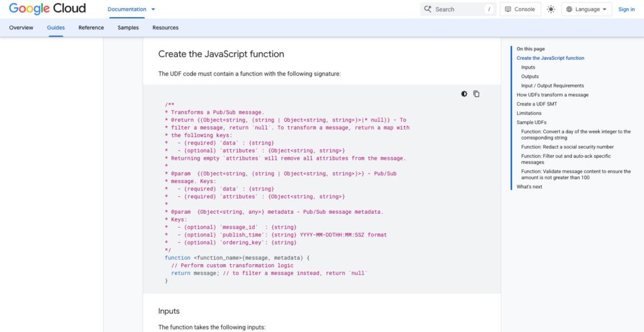Screen dimensions: 644x332
Task: Click the Language globe icon
Action: [x=569, y=9]
